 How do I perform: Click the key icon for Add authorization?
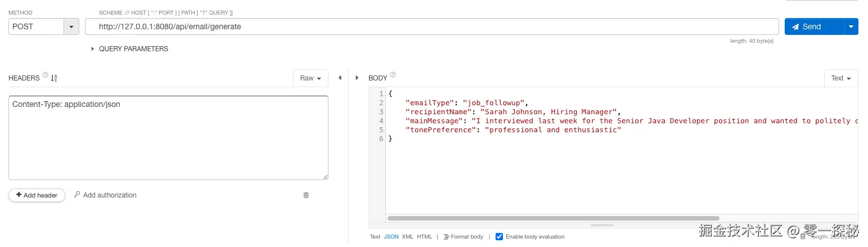pos(78,195)
